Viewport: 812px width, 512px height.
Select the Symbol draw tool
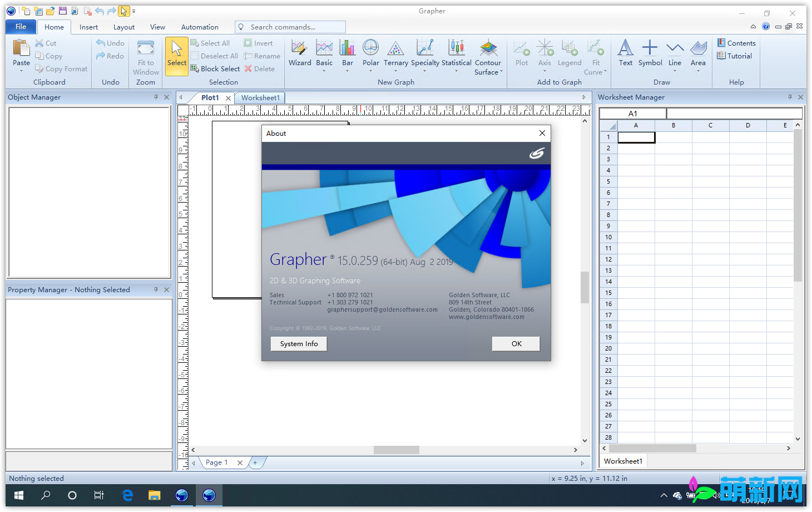click(650, 53)
